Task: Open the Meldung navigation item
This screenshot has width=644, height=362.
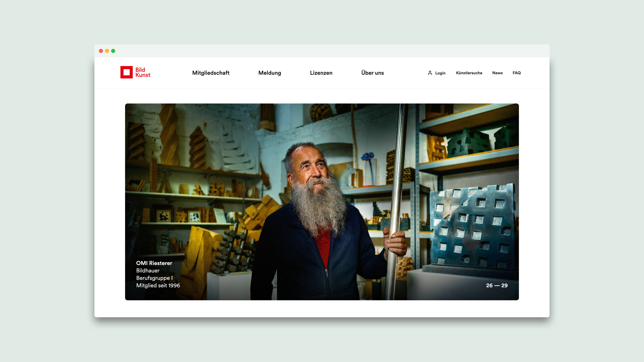Action: pyautogui.click(x=269, y=73)
